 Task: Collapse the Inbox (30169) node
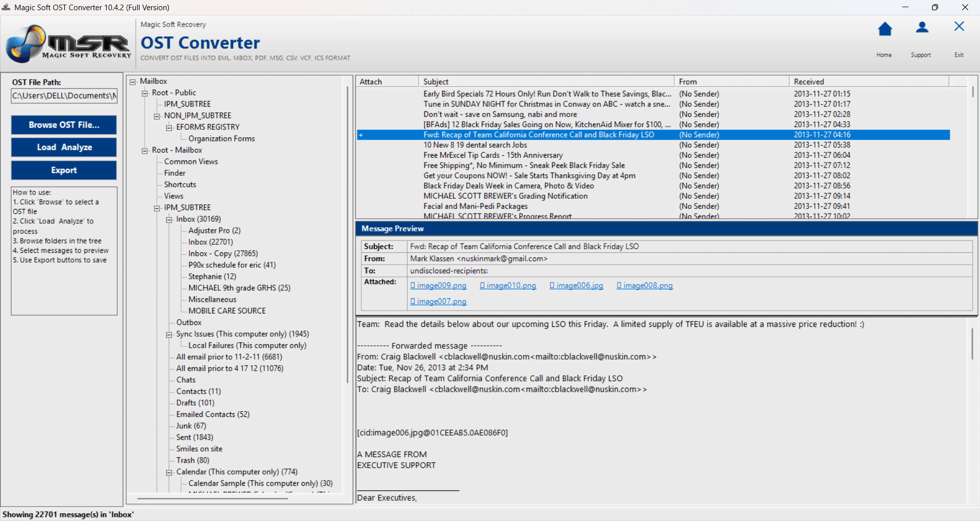[169, 220]
